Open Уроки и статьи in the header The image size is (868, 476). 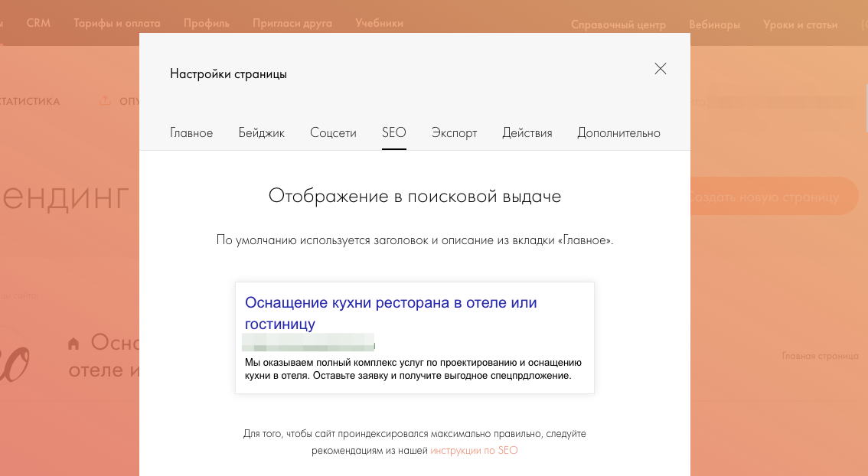click(x=800, y=24)
